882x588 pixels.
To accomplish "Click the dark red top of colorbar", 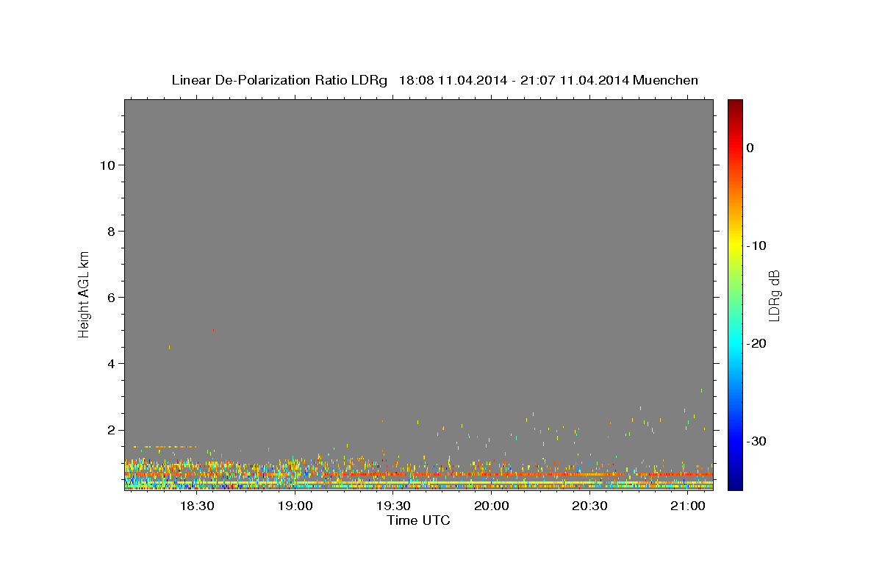I will (x=735, y=103).
